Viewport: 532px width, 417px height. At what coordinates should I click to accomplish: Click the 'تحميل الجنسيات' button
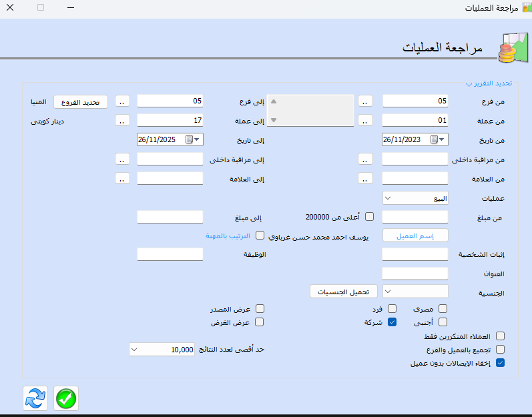[344, 292]
